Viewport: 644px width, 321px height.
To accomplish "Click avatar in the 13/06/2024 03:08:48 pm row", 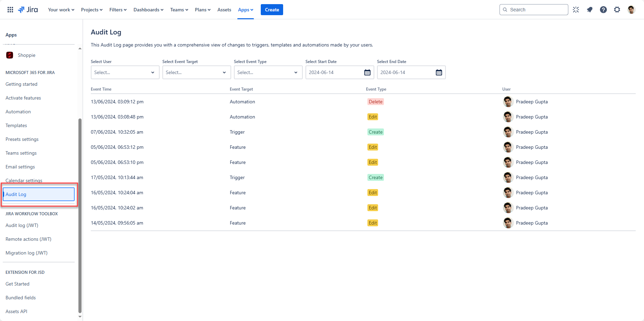I will pyautogui.click(x=508, y=117).
